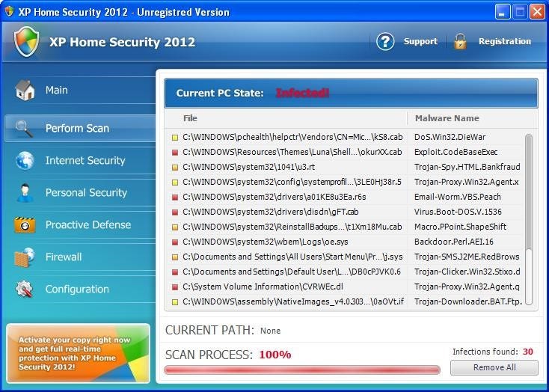549x392 pixels.
Task: Click the Registration padlock icon
Action: coord(460,42)
